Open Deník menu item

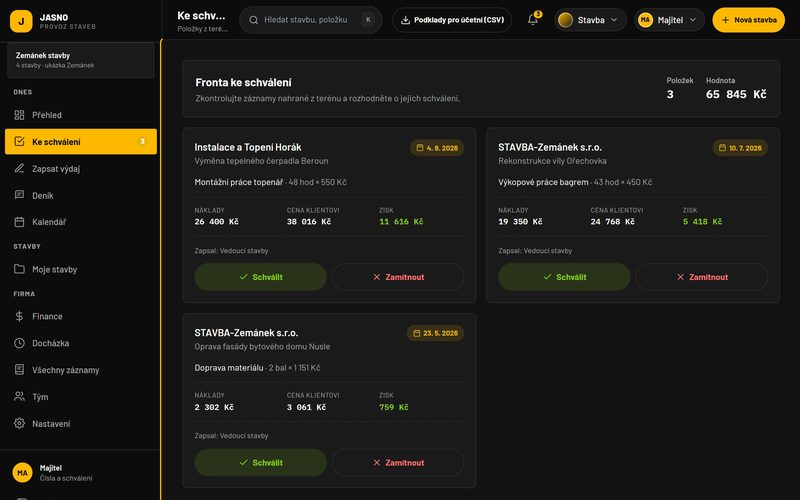[x=81, y=195]
